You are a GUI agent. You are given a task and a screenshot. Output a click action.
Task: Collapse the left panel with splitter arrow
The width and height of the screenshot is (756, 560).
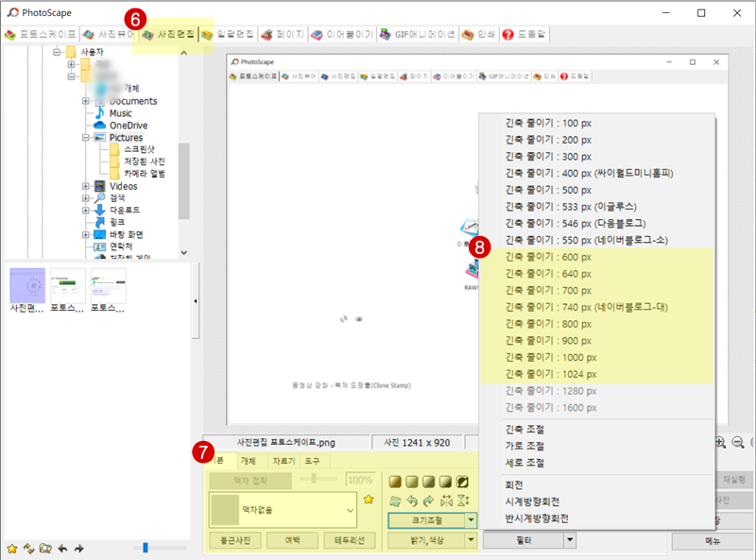(x=196, y=301)
